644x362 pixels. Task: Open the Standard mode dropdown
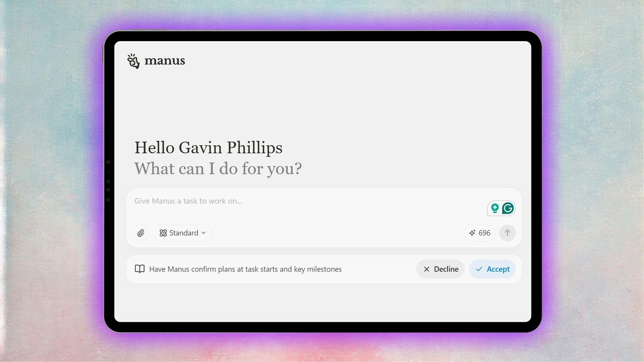[x=182, y=233]
